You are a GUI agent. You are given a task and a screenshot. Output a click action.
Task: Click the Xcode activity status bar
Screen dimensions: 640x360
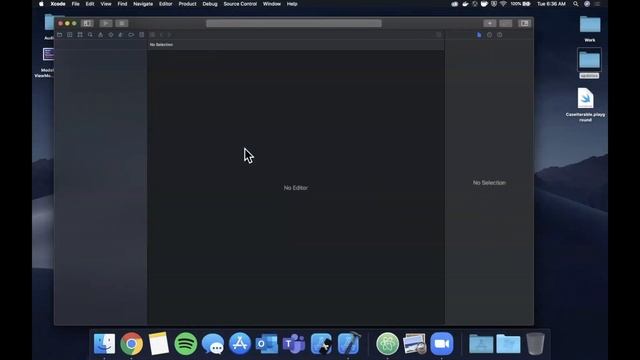[x=294, y=23]
